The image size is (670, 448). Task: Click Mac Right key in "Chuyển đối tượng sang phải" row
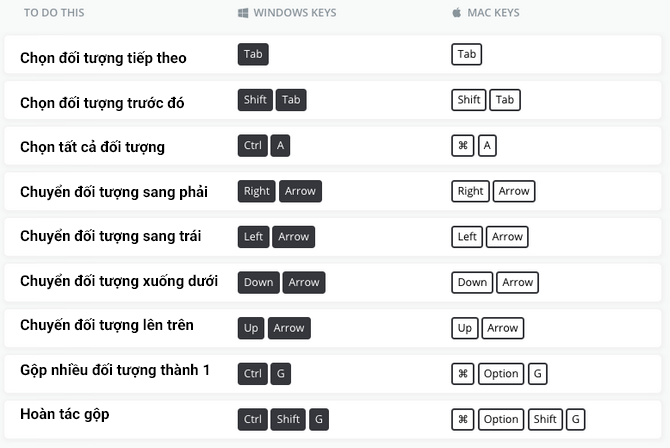click(470, 191)
